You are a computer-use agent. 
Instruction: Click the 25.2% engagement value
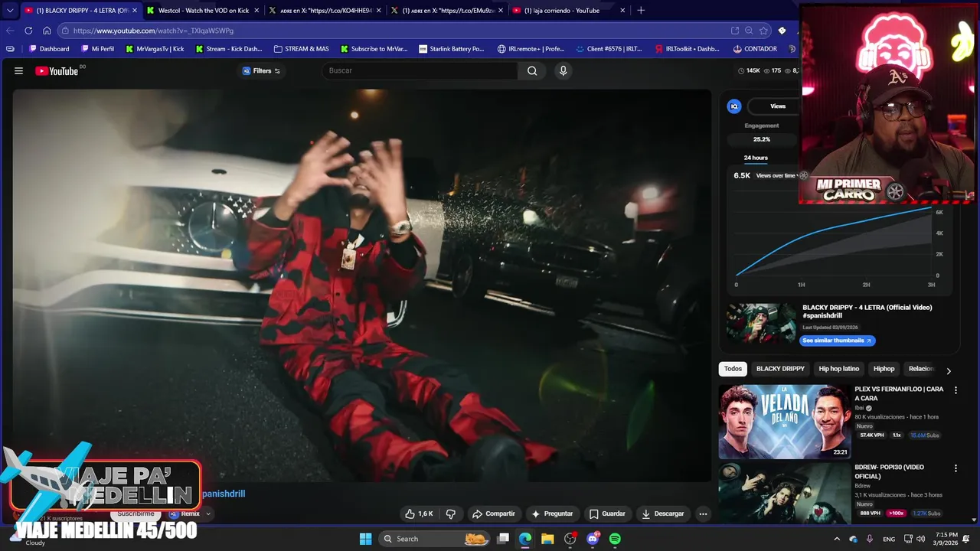click(761, 139)
